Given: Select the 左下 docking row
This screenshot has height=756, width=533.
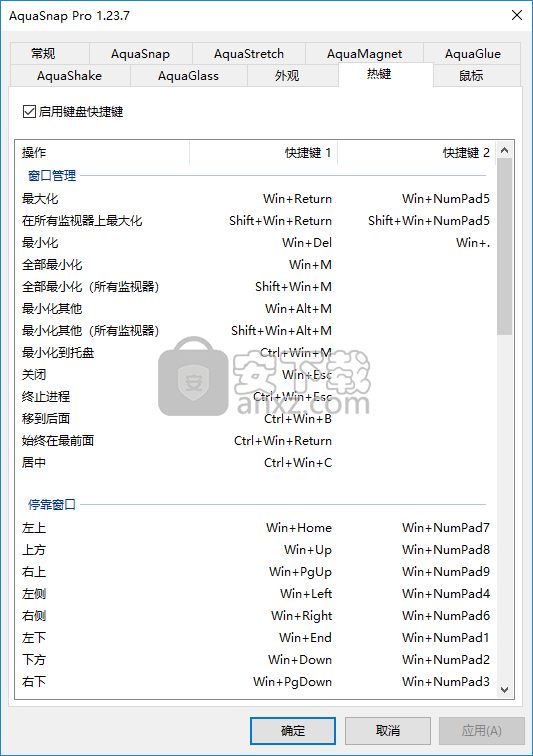Looking at the screenshot, I should pyautogui.click(x=256, y=638).
